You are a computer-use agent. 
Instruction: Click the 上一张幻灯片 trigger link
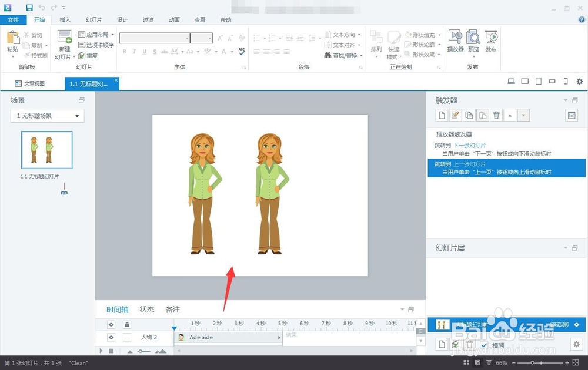tap(469, 164)
